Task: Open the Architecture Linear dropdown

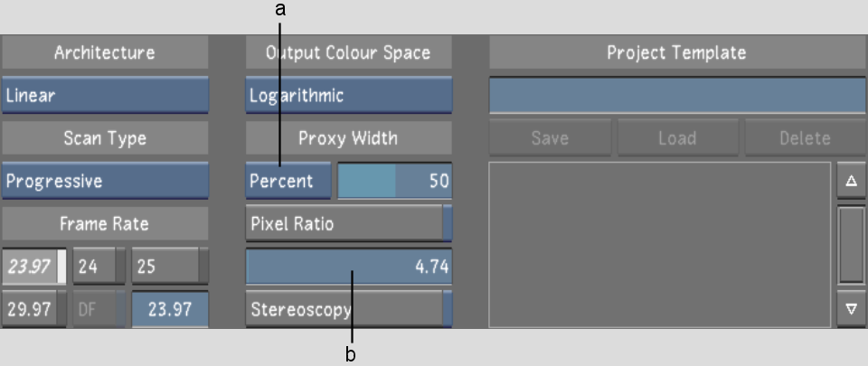Action: coord(105,95)
